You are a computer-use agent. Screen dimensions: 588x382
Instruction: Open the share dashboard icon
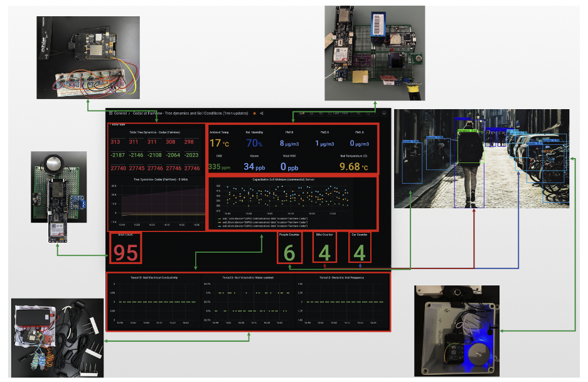(262, 113)
